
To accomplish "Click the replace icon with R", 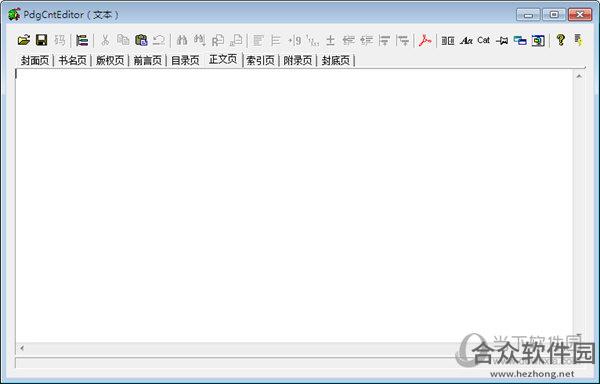I will point(218,40).
